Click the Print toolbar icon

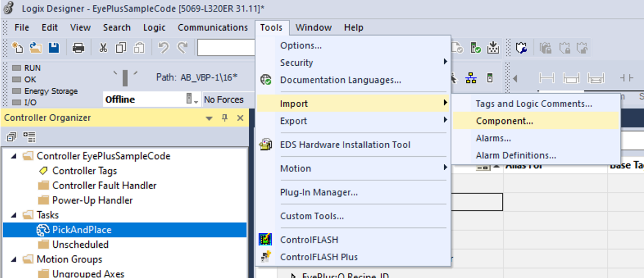79,48
